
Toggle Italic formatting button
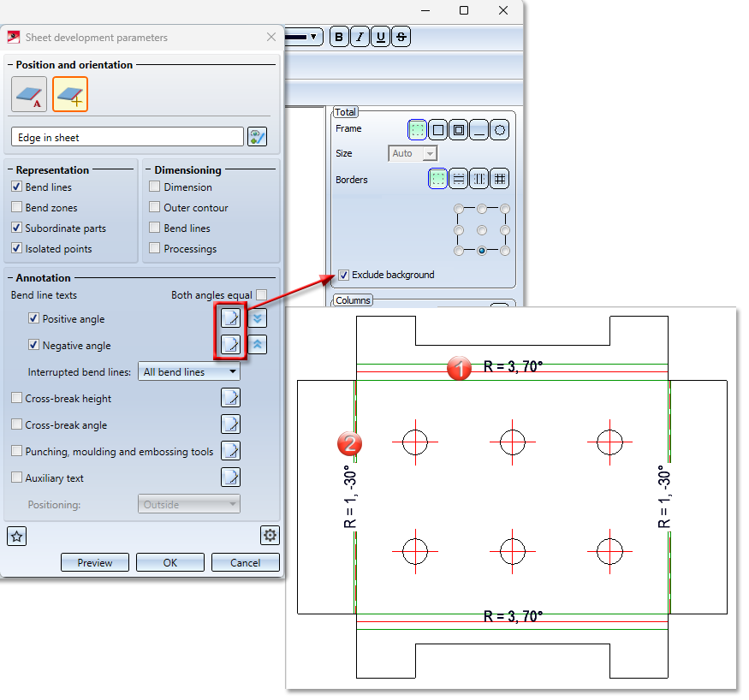click(360, 37)
